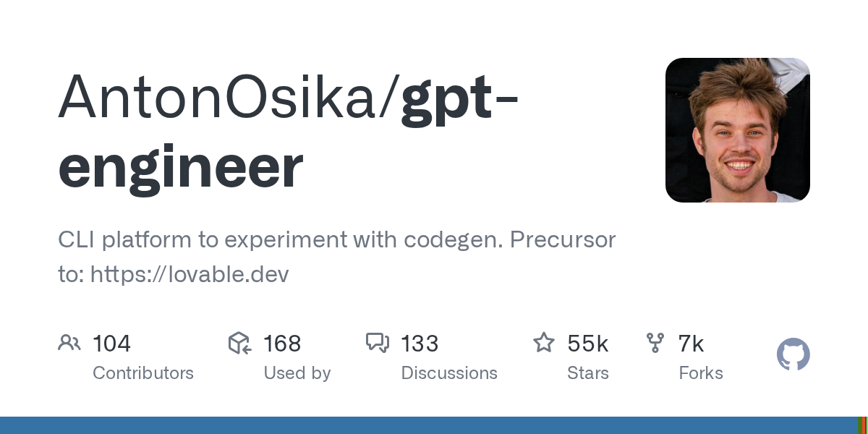Click the GitHub Octocat logo

click(x=793, y=355)
